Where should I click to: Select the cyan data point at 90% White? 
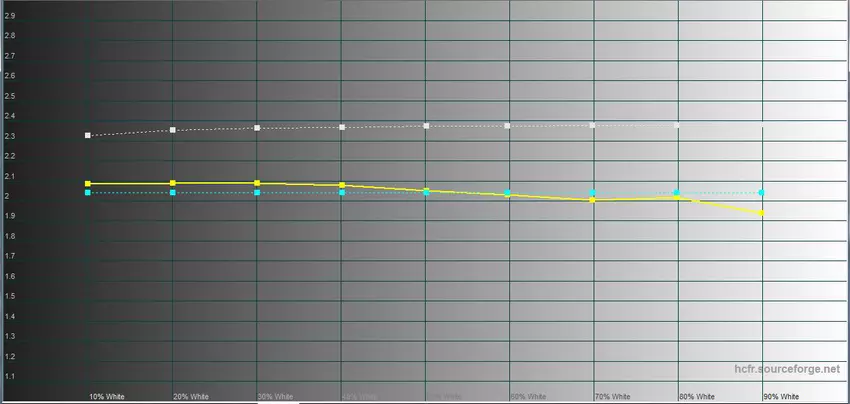[x=762, y=192]
